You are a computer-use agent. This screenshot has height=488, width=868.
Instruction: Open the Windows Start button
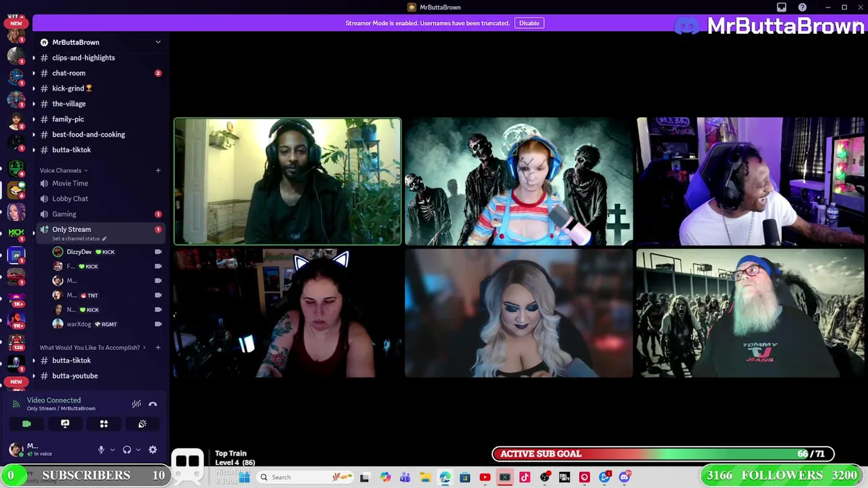pyautogui.click(x=244, y=477)
